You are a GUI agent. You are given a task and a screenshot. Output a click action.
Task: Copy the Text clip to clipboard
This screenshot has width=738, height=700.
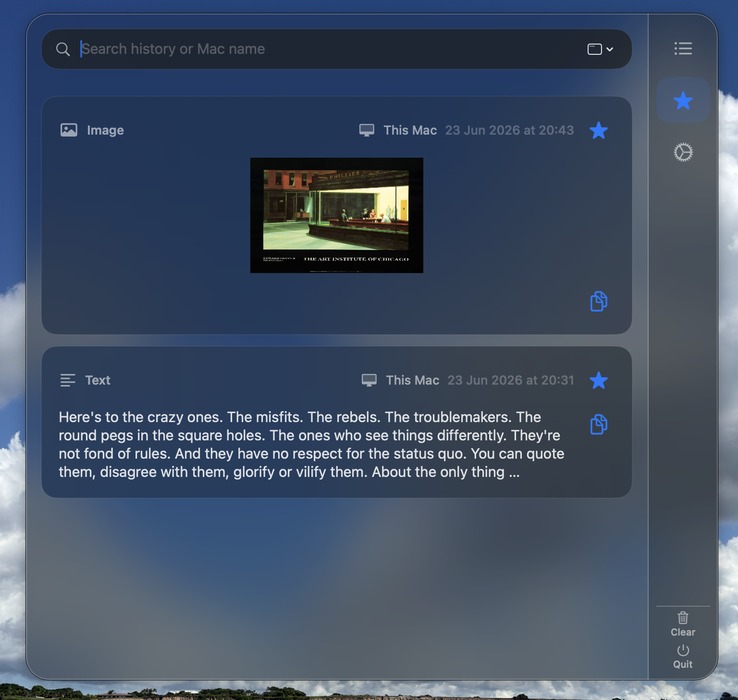pos(599,425)
